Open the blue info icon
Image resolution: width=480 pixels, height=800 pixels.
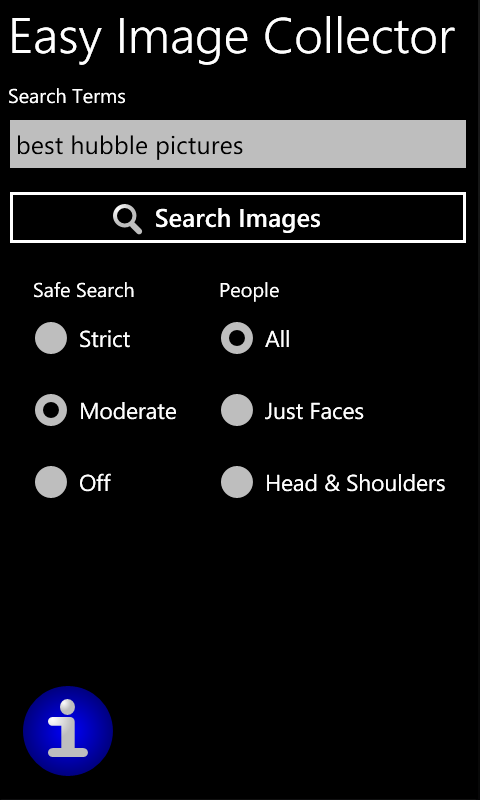pyautogui.click(x=68, y=731)
